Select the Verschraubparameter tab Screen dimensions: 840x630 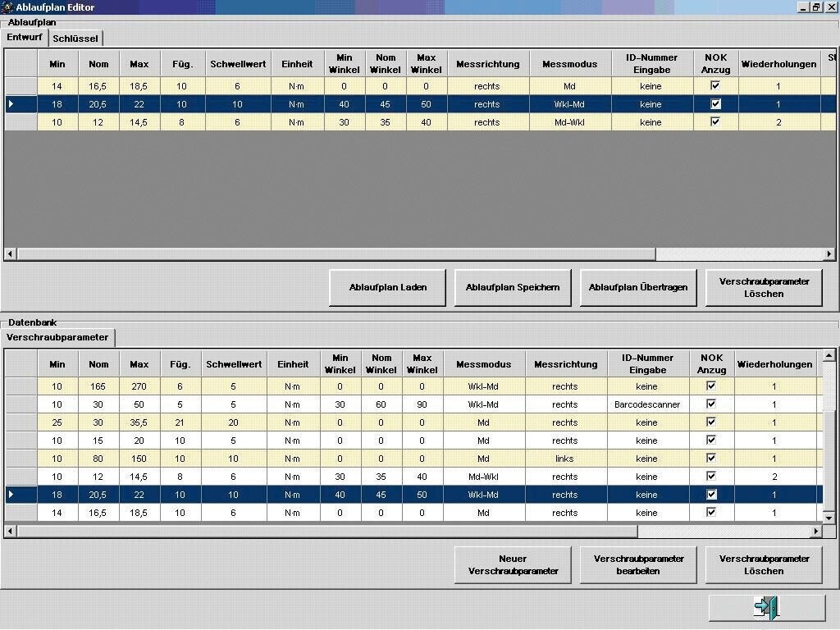click(57, 337)
